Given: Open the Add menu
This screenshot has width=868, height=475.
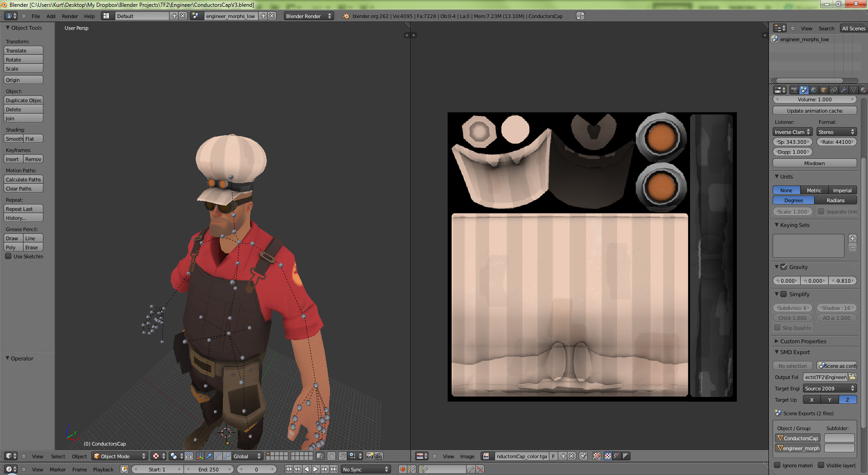Looking at the screenshot, I should (x=51, y=16).
